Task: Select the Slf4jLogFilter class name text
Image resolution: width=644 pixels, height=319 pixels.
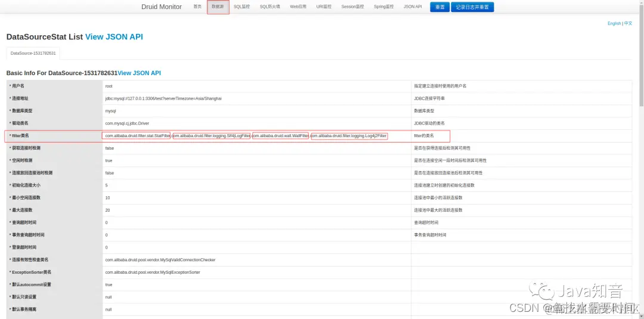Action: pyautogui.click(x=212, y=135)
